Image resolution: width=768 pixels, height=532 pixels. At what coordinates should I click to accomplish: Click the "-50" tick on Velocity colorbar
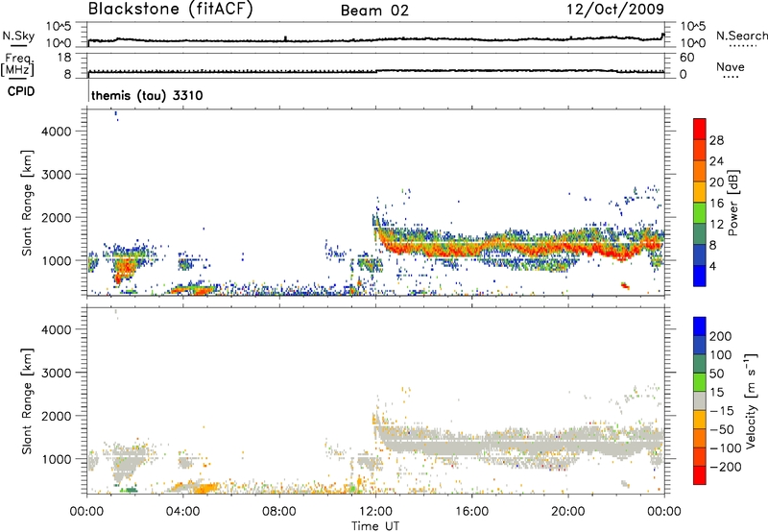[724, 429]
